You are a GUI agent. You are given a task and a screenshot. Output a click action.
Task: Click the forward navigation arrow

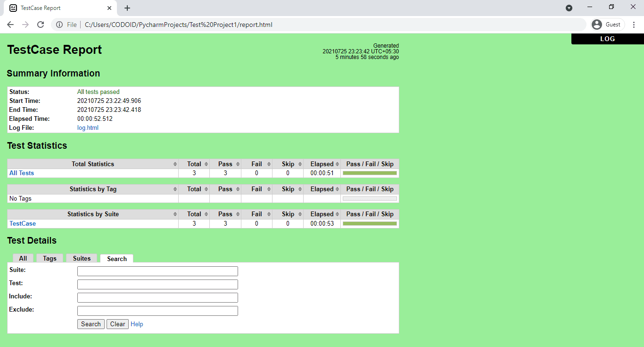(25, 25)
